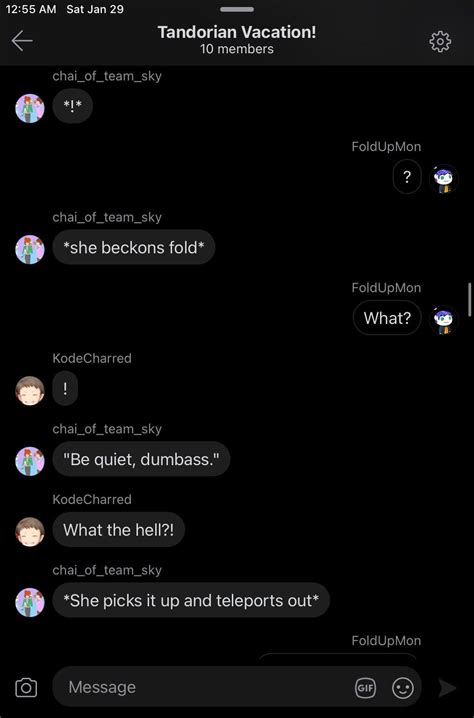Image resolution: width=474 pixels, height=718 pixels.
Task: Open the GIF picker
Action: pos(365,687)
